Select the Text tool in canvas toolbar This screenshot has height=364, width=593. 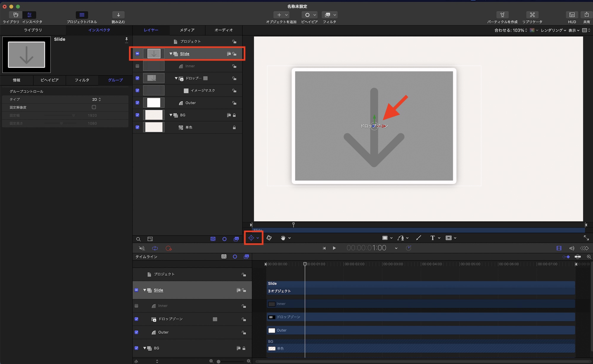tap(433, 238)
